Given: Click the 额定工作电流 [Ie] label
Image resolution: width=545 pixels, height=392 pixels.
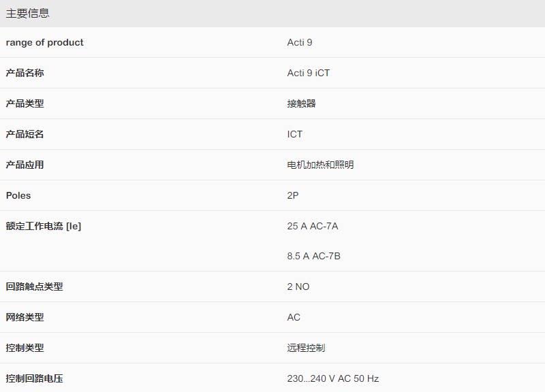Looking at the screenshot, I should [x=44, y=226].
